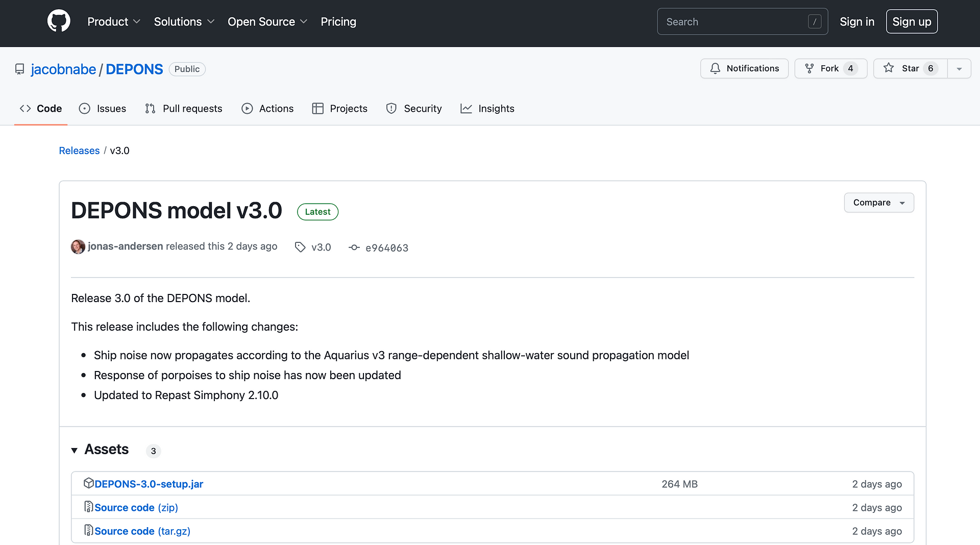Download Source code (zip)
The height and width of the screenshot is (545, 980).
[x=136, y=507]
